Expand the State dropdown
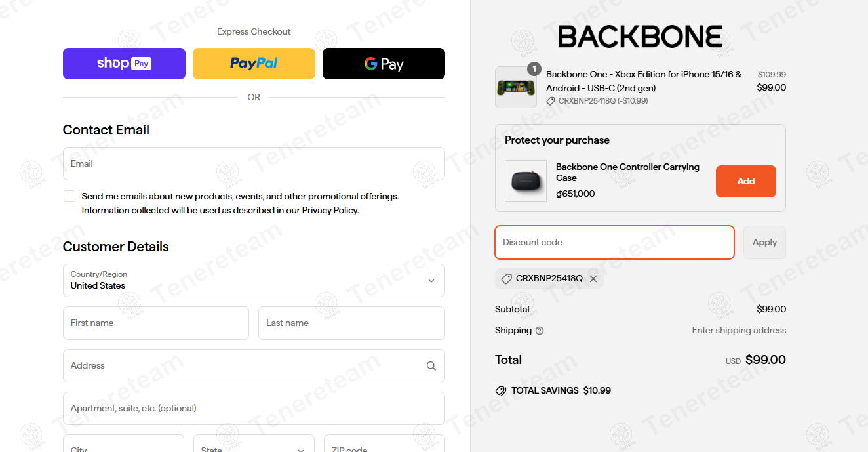 253,446
